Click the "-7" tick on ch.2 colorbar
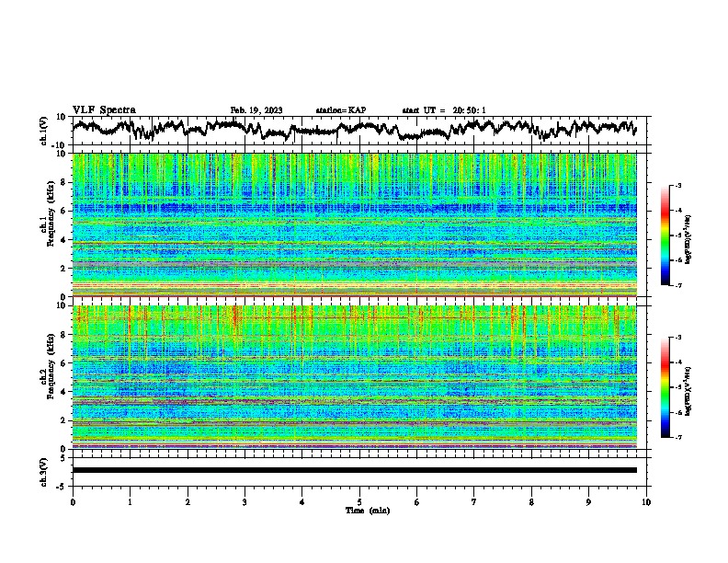Screen dimensions: 728x563 (x=677, y=438)
